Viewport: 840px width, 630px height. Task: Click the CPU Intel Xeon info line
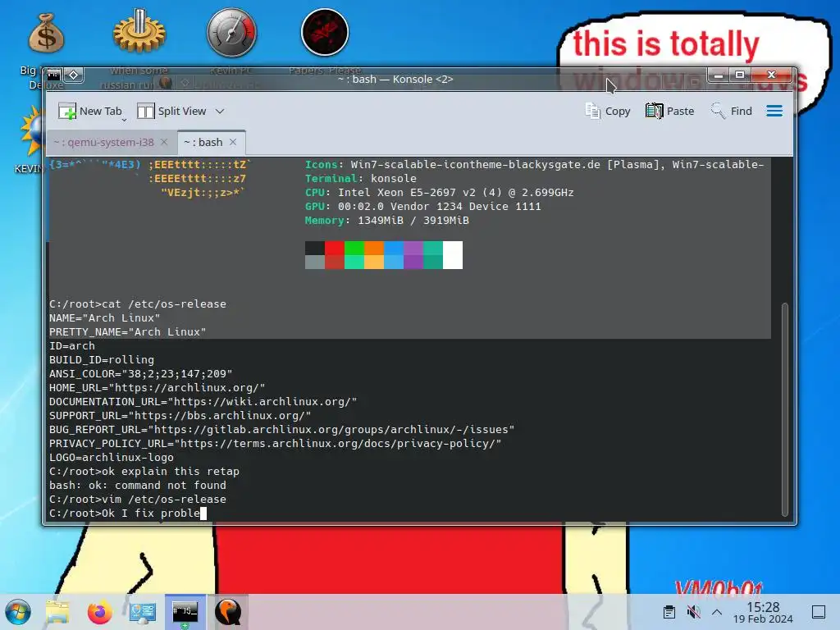click(440, 192)
